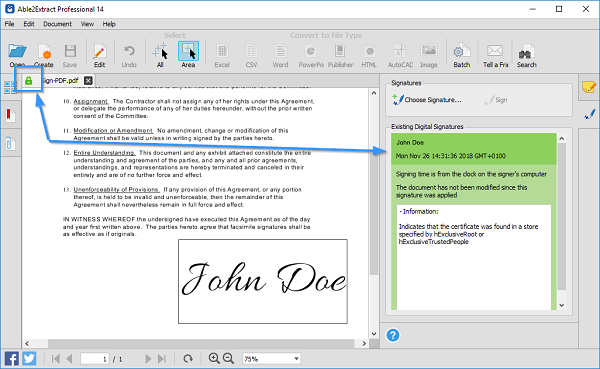Click the rotate page icon

coord(188,359)
